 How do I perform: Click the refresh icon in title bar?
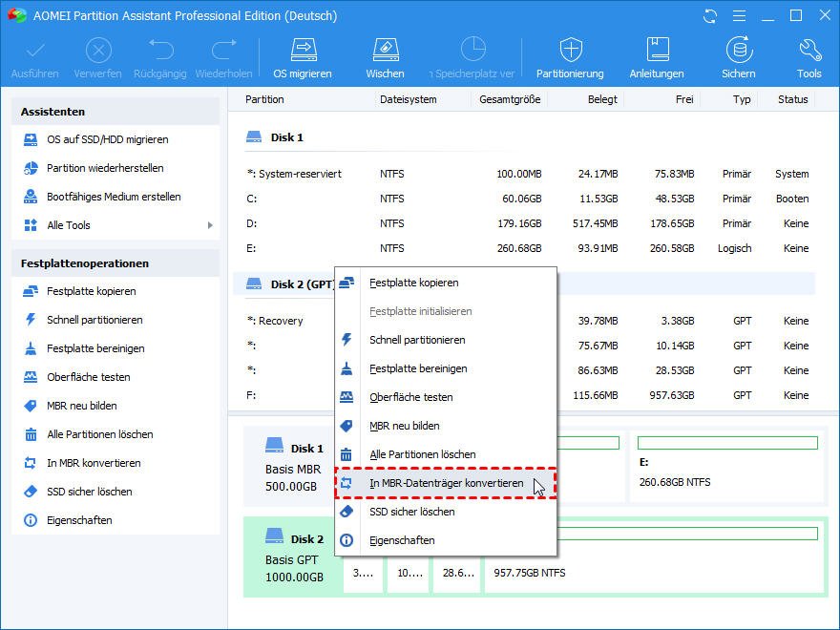(710, 16)
